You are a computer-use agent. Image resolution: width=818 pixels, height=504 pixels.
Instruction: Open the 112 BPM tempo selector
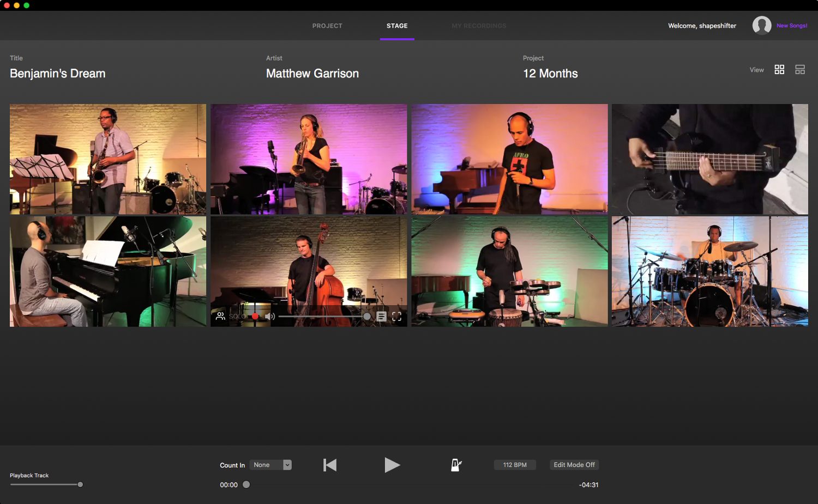[514, 465]
